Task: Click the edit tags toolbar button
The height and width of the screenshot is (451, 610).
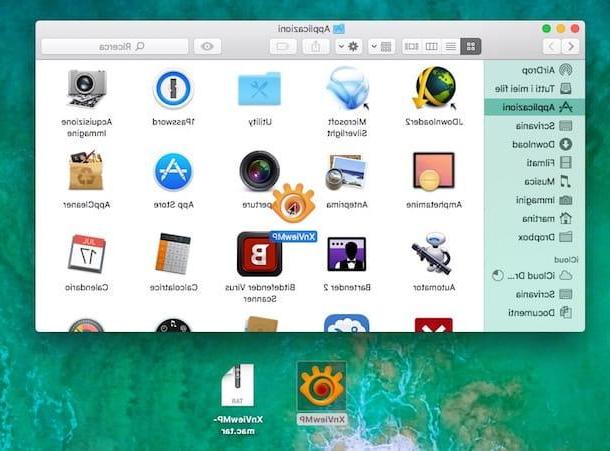Action: 283,47
